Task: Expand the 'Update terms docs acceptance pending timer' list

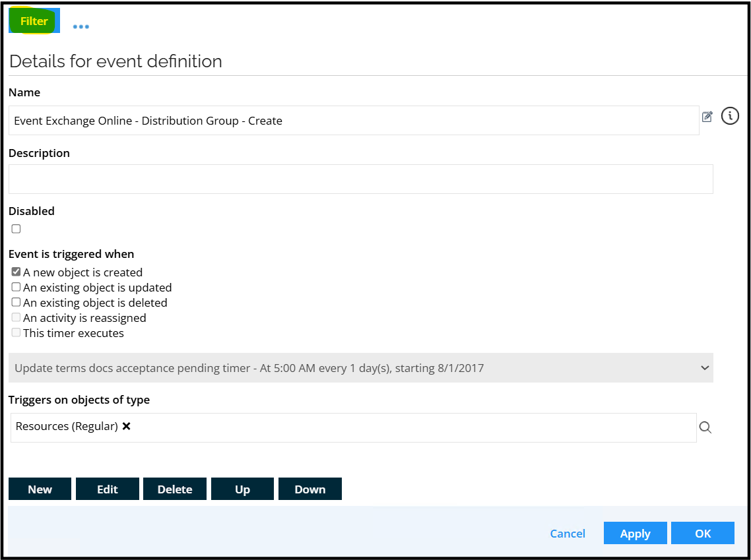Action: tap(705, 367)
